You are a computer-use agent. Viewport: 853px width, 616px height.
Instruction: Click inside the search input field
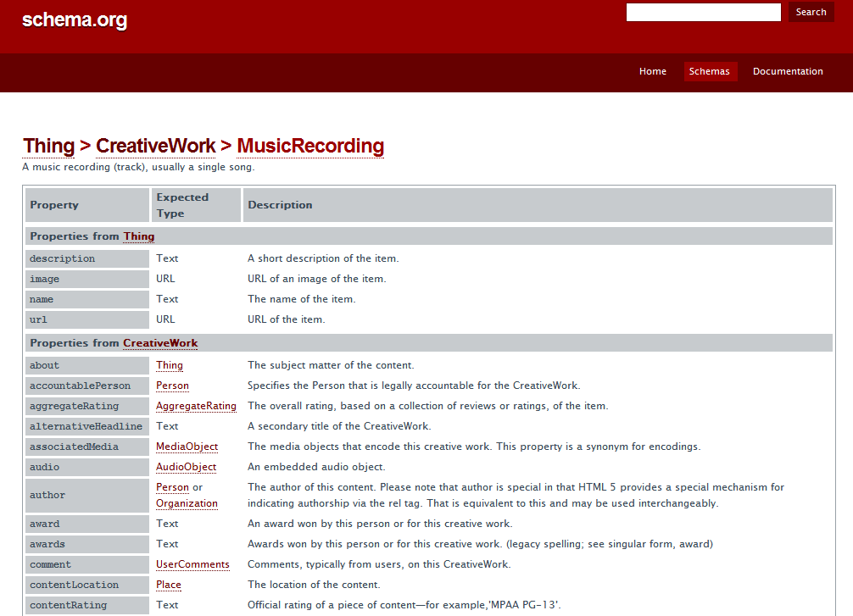[703, 12]
